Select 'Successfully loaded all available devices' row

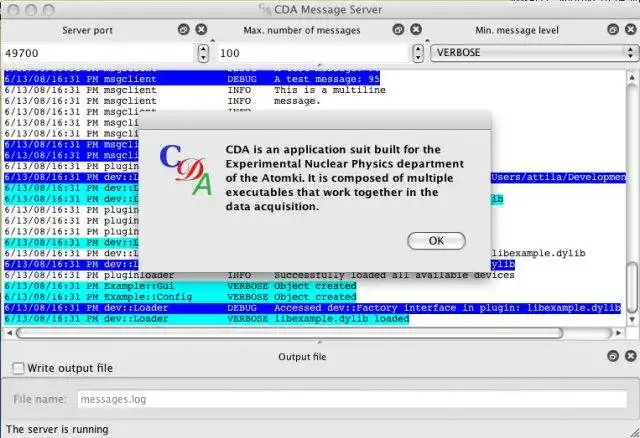pos(259,275)
